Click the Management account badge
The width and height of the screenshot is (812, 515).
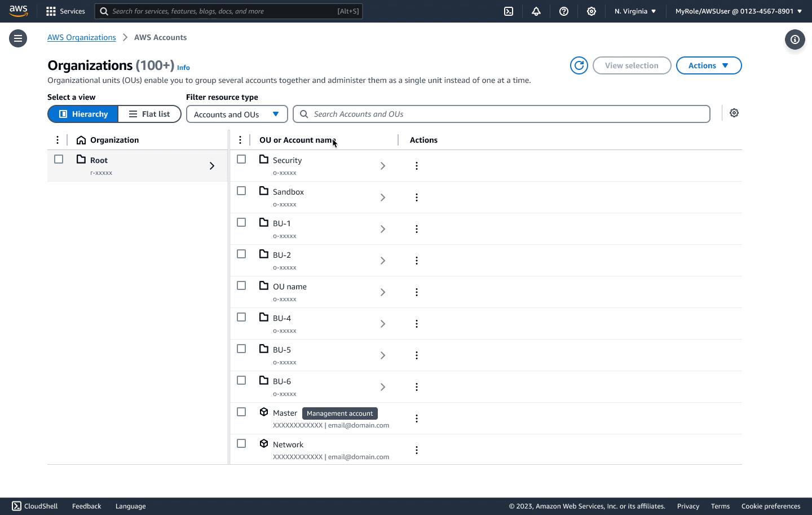point(339,413)
